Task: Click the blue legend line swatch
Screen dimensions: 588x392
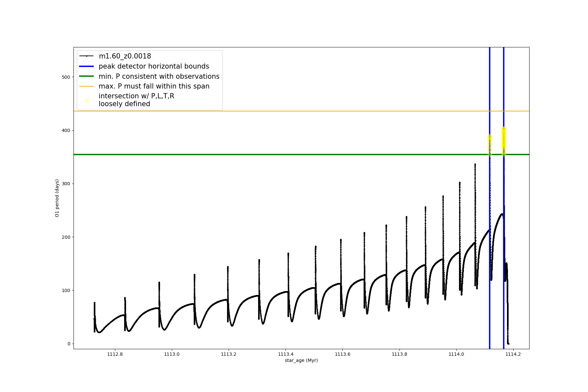Action: pyautogui.click(x=87, y=66)
